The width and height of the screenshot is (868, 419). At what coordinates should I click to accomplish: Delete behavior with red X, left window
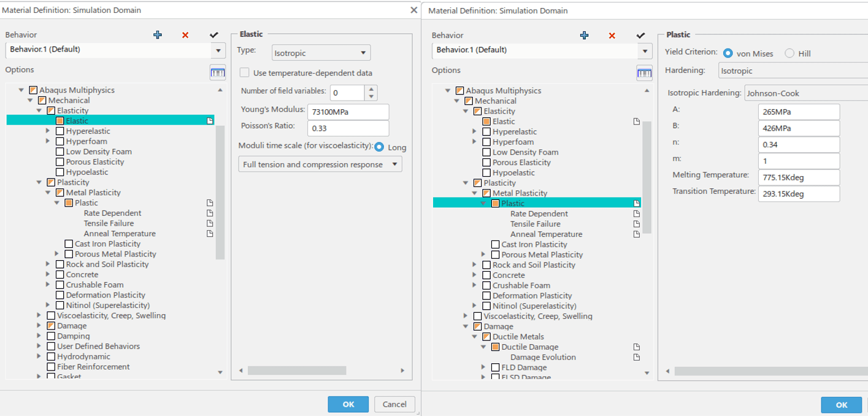(x=185, y=35)
